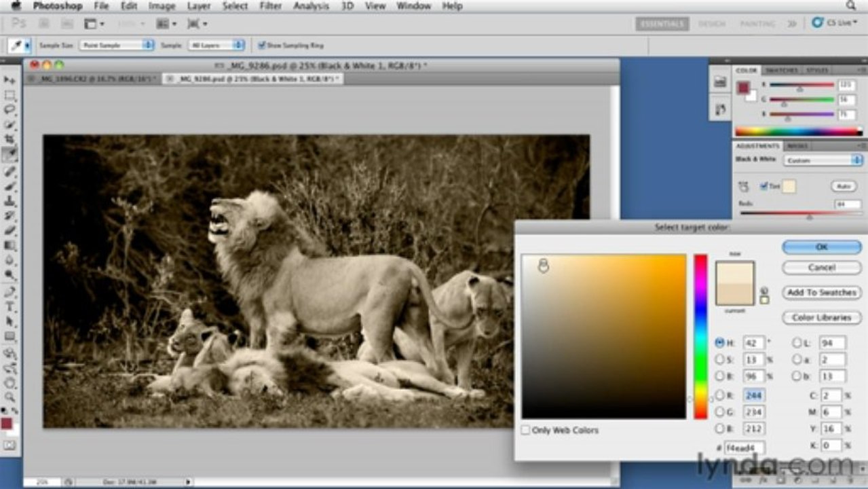Select the Horizontal Type tool
The width and height of the screenshot is (868, 489).
(10, 307)
